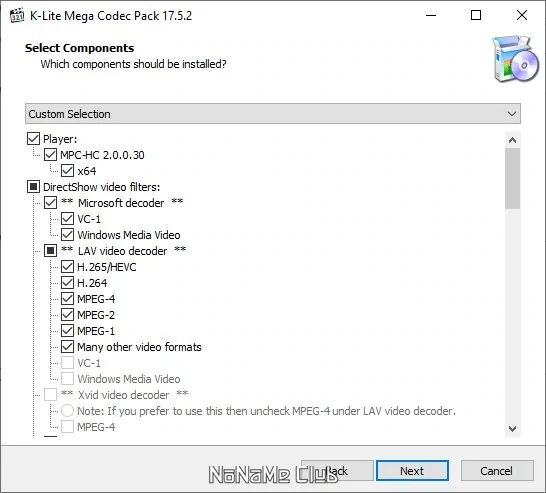Minimize the K-Lite installer window

[x=431, y=15]
